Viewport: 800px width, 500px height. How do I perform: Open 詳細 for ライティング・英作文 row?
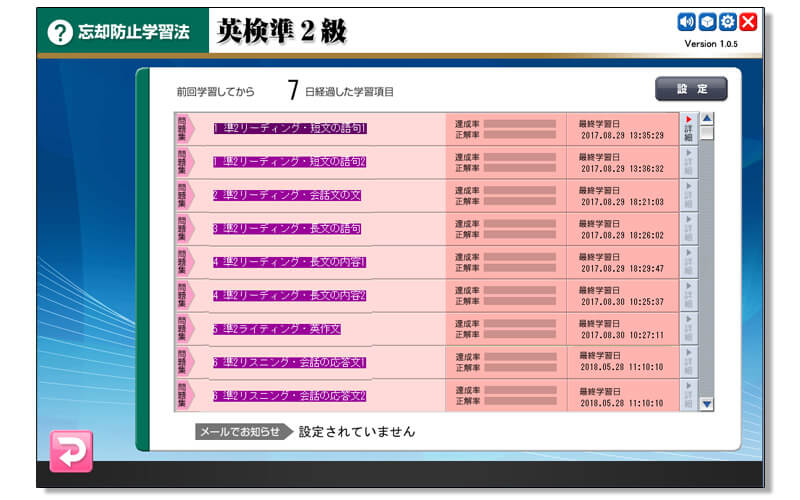coord(688,329)
